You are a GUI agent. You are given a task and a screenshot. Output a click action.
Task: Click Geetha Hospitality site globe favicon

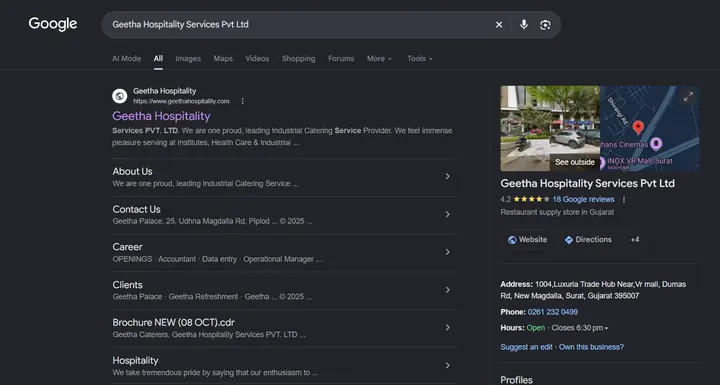[120, 96]
